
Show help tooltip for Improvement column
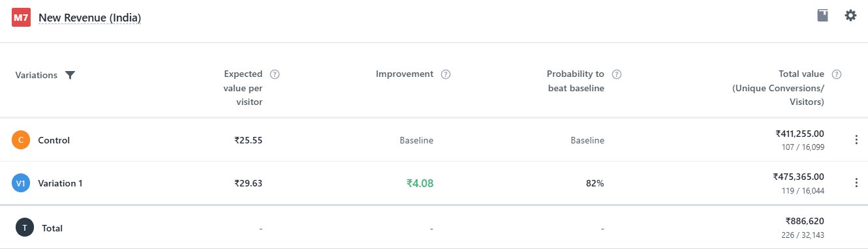(x=446, y=74)
